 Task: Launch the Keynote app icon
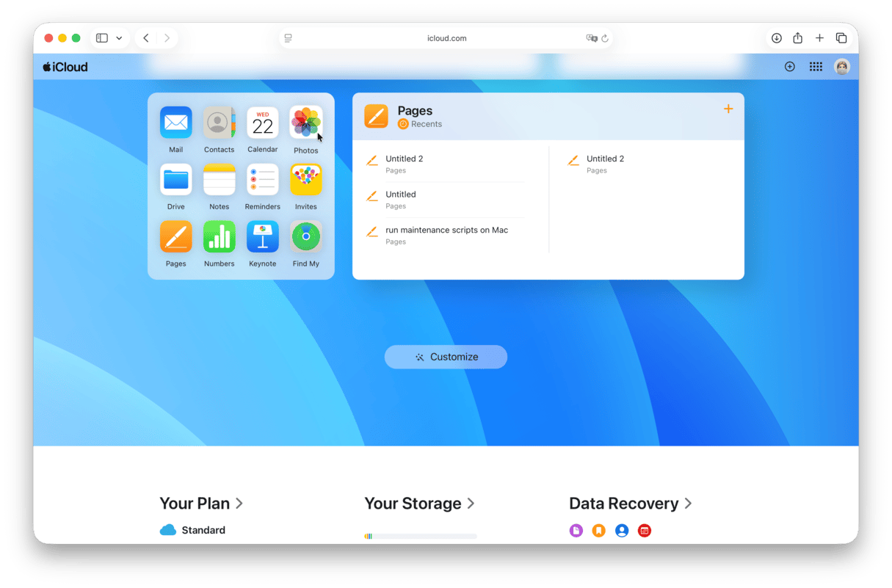[x=262, y=237]
